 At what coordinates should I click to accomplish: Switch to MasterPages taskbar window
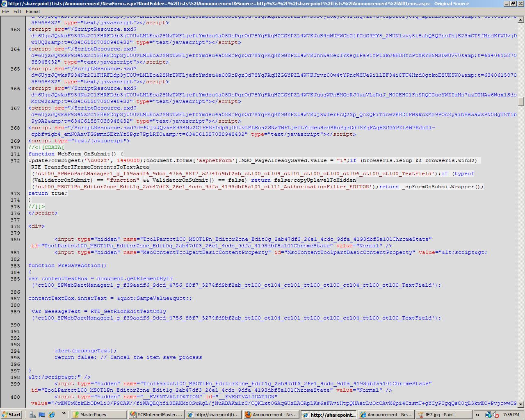tap(98, 415)
